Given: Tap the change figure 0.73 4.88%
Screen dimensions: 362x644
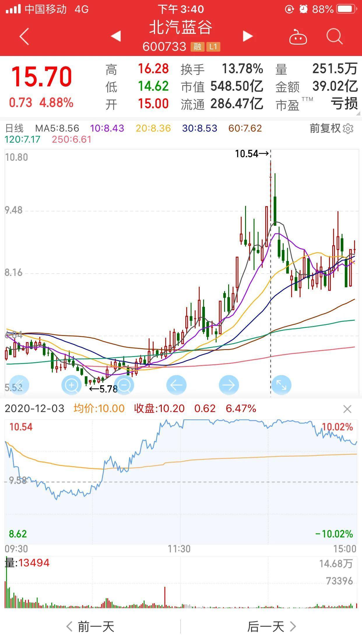Looking at the screenshot, I should click(x=41, y=103).
